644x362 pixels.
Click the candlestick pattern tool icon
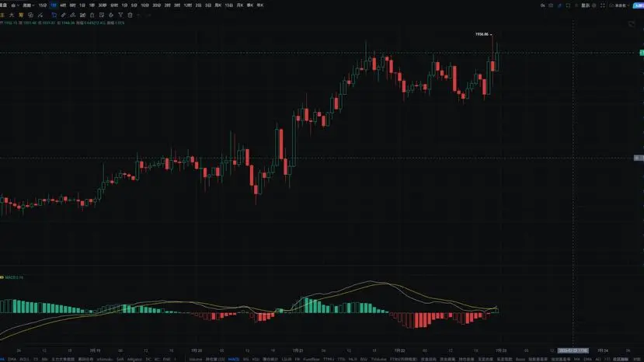pos(82,15)
